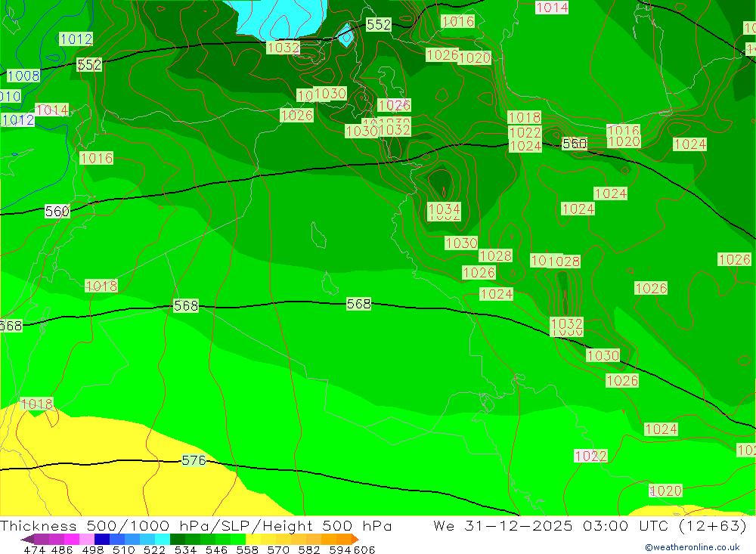Click the first yellow swatch after green in legend
Viewport: 756px width, 554px height.
[x=253, y=539]
